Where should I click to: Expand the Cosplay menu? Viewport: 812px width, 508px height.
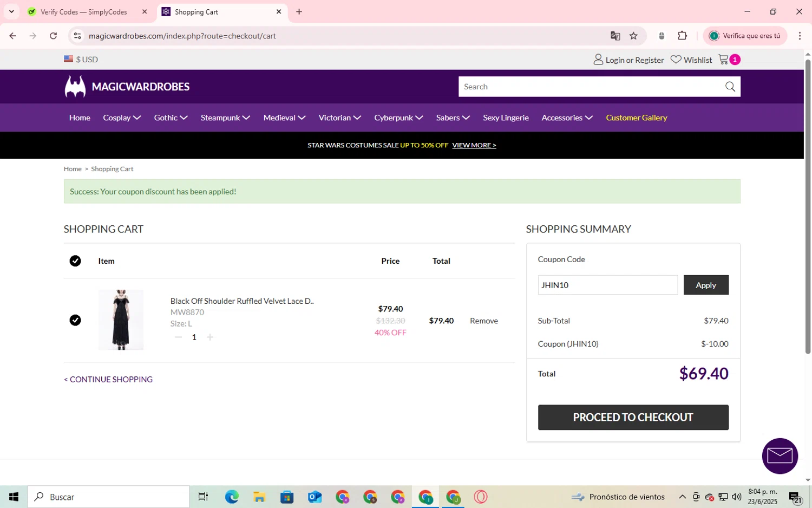coord(122,118)
